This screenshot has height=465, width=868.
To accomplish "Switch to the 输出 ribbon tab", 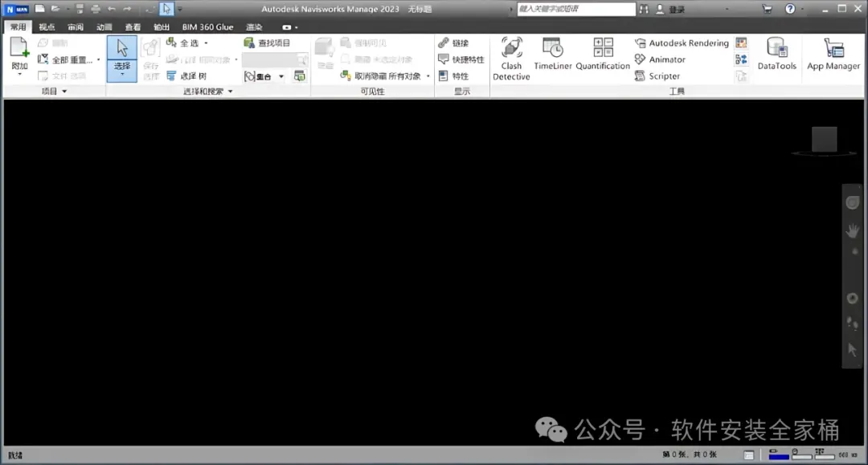I will pos(162,27).
